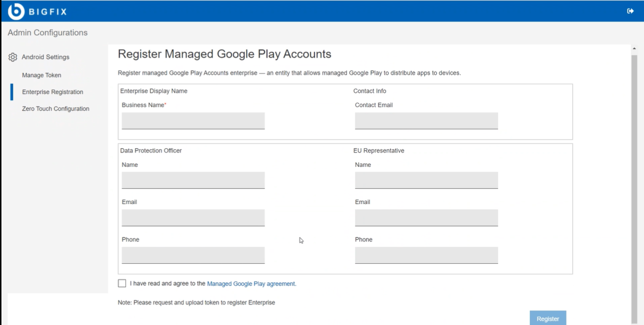Image resolution: width=644 pixels, height=325 pixels.
Task: Open Zero Touch Configuration page
Action: (55, 108)
